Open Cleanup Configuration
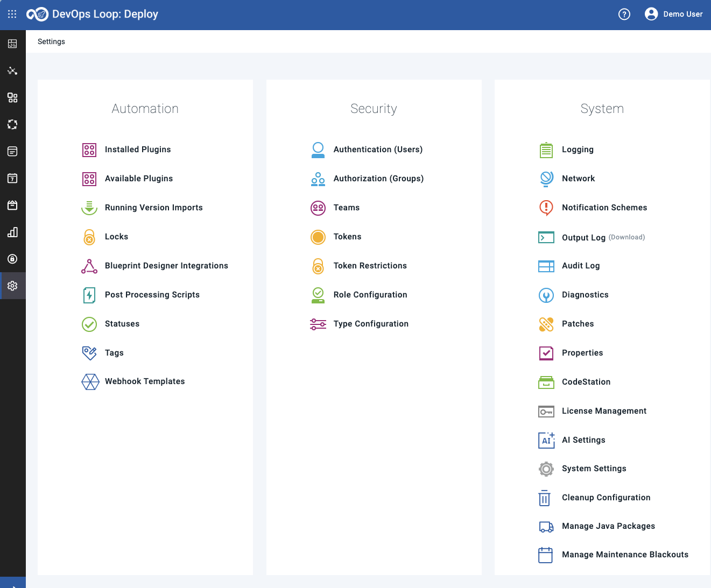Viewport: 711px width, 588px height. 606,497
